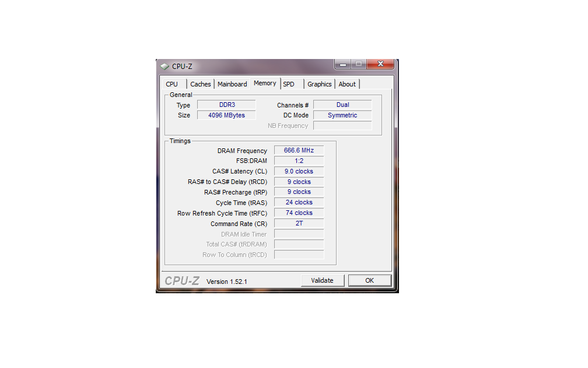The width and height of the screenshot is (588, 368).
Task: Click the Version 1.52.1 text
Action: [x=226, y=282]
